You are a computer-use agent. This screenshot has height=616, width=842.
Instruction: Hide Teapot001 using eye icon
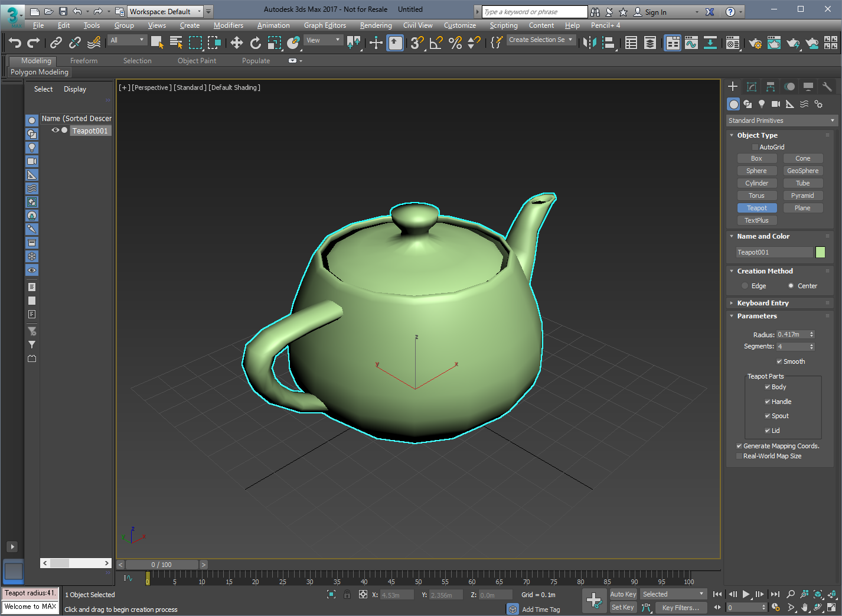tap(55, 131)
